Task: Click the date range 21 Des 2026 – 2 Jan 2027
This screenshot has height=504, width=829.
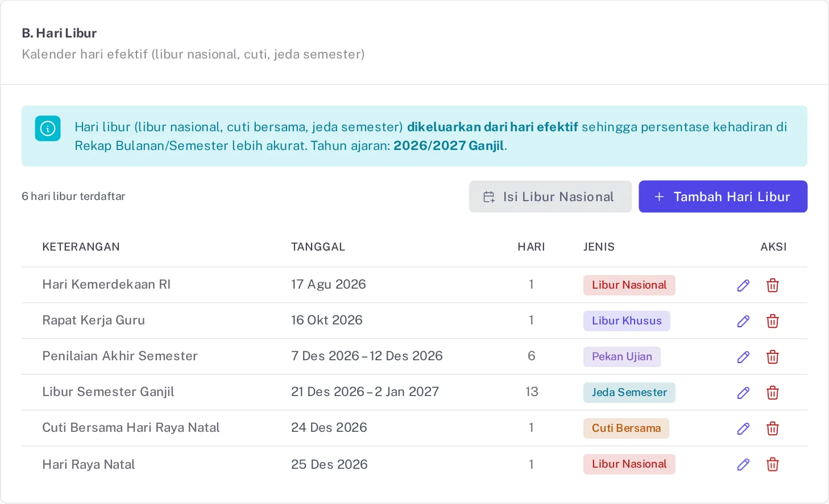Action: (x=365, y=392)
